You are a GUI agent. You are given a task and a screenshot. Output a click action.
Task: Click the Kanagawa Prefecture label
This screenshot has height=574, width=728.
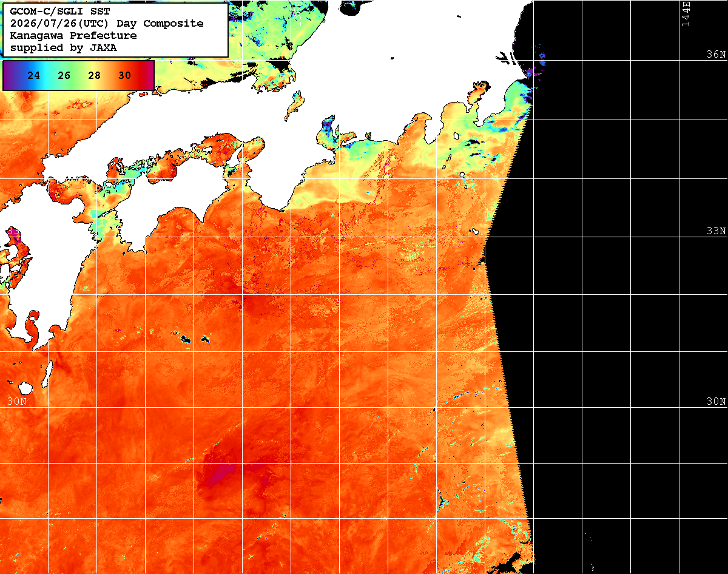tap(73, 36)
